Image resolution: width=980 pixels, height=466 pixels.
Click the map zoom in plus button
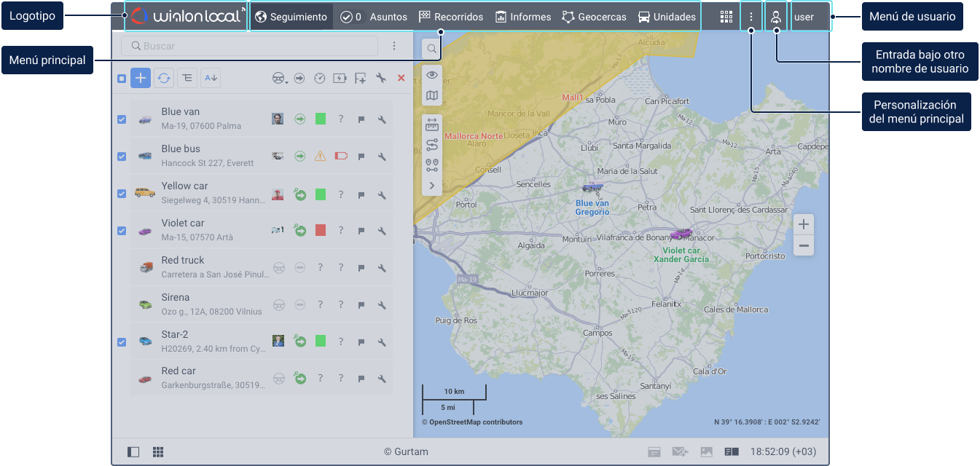tap(804, 224)
